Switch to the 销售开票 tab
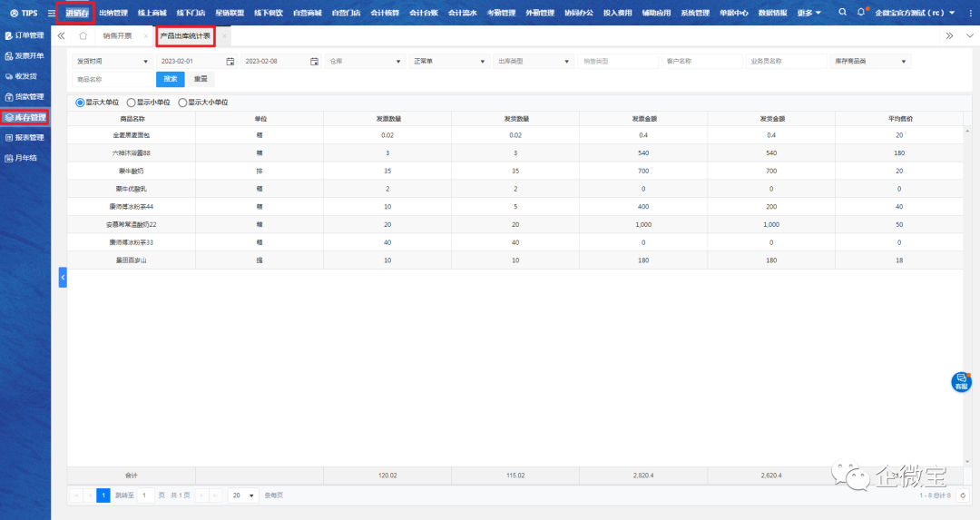This screenshot has height=520, width=980. [x=117, y=35]
